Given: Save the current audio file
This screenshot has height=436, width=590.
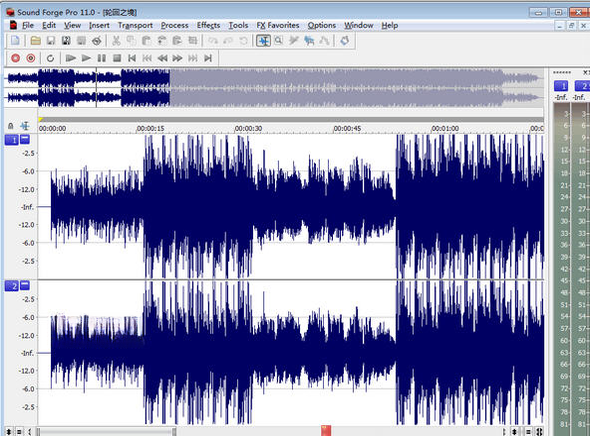Looking at the screenshot, I should coord(51,40).
